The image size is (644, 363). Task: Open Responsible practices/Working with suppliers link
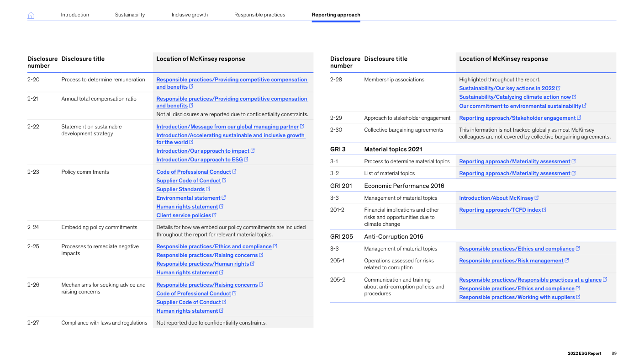[517, 297]
